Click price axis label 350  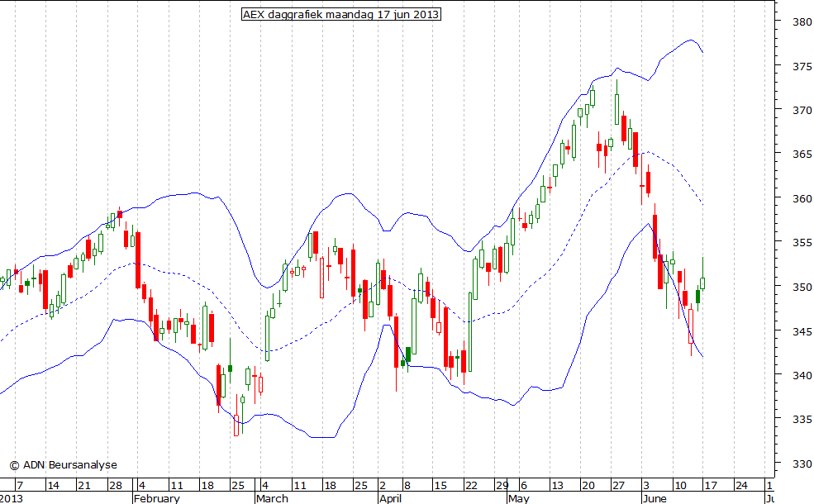[x=802, y=287]
